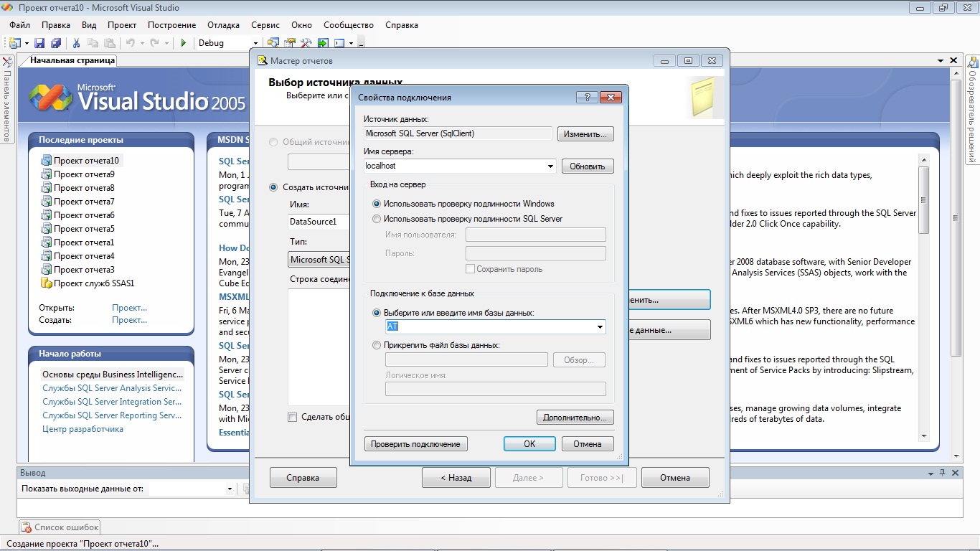Screen dimensions: 980x551
Task: Open the Центр разработчика link
Action: [83, 429]
